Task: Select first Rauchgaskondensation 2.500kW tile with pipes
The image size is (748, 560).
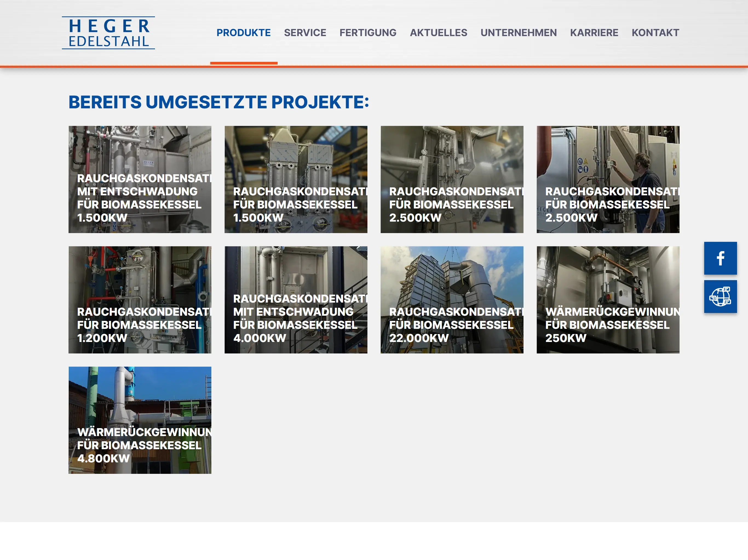Action: click(452, 179)
